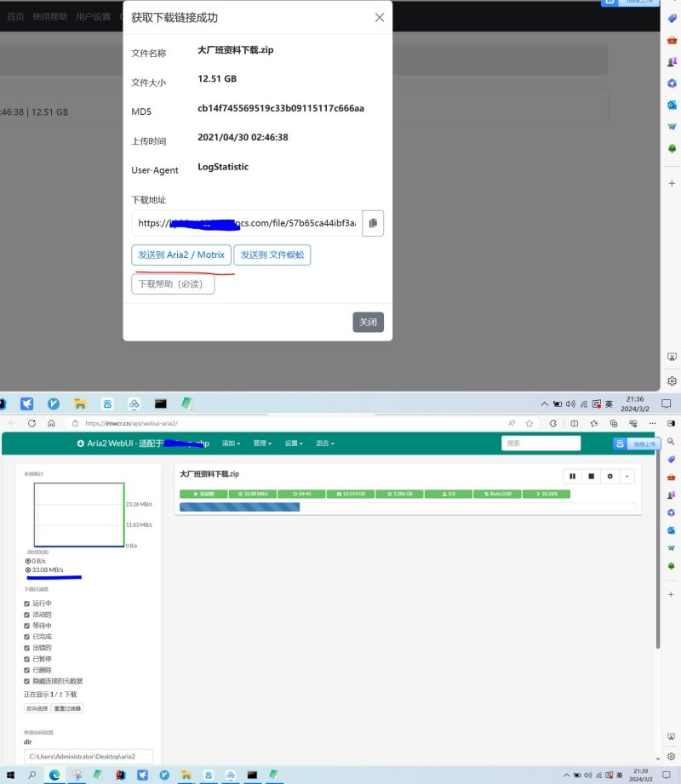Image resolution: width=681 pixels, height=784 pixels.
Task: Open the 设置 dropdown menu
Action: pos(295,444)
